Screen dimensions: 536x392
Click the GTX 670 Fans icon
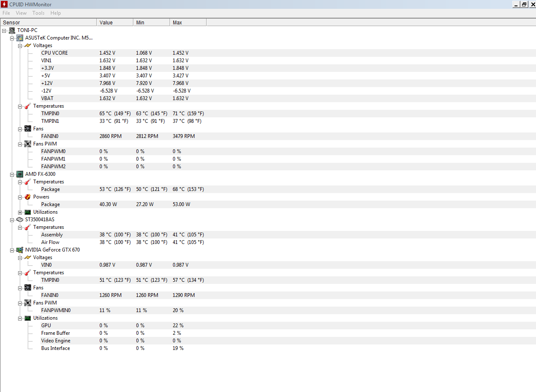(28, 288)
